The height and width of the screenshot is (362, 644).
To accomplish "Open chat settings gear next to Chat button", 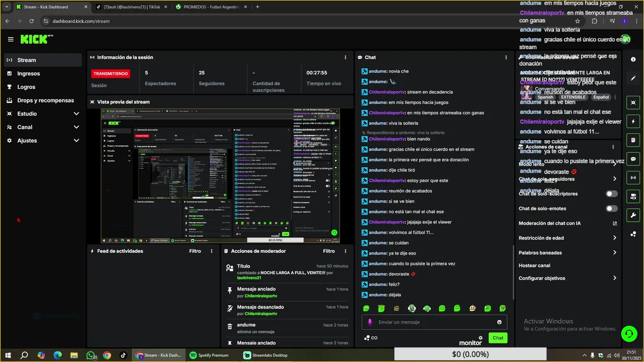I will [x=480, y=338].
